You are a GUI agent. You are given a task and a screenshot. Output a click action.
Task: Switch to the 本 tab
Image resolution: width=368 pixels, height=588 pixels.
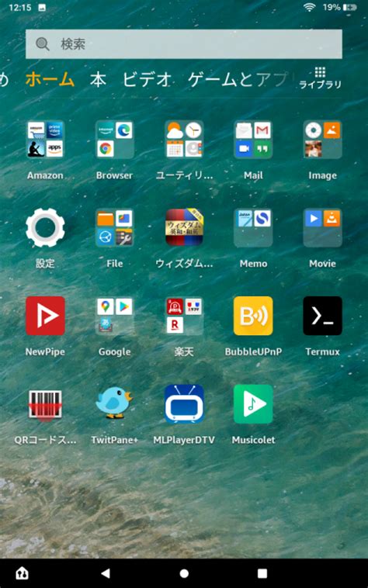click(98, 79)
